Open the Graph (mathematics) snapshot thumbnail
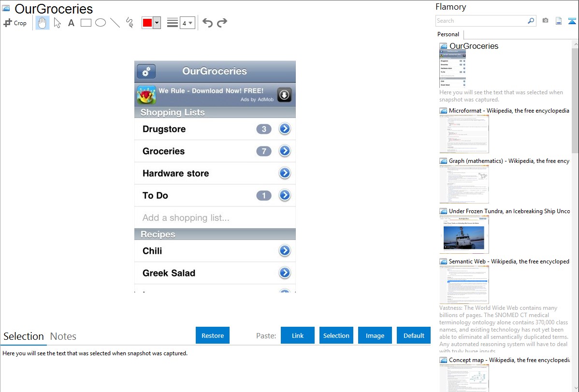 tap(464, 184)
